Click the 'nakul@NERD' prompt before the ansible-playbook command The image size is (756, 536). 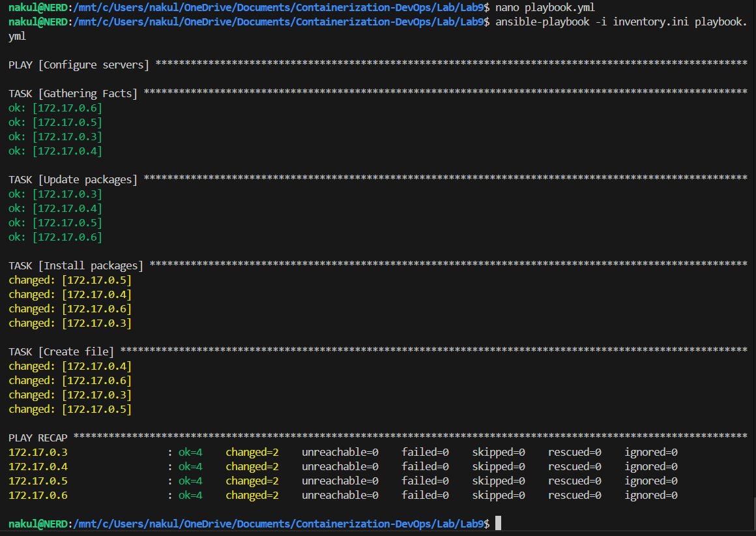coord(38,22)
